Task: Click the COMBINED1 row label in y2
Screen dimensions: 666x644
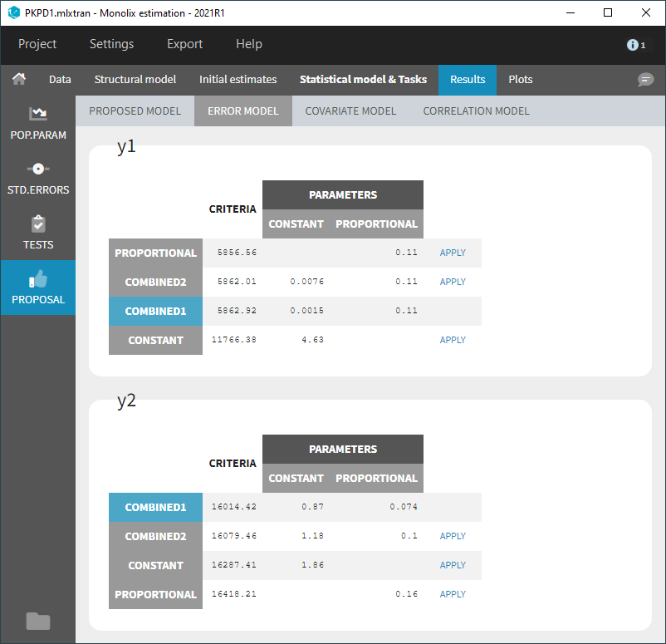Action: tap(155, 507)
